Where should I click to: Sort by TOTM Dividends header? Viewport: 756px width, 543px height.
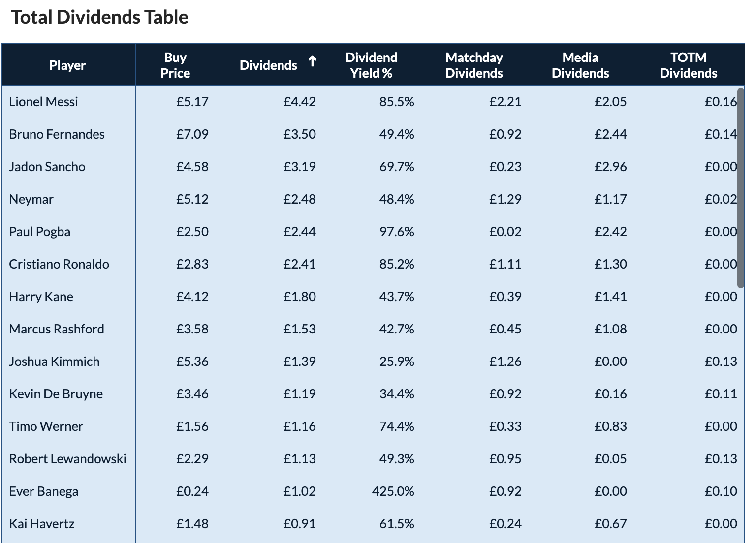tap(688, 65)
